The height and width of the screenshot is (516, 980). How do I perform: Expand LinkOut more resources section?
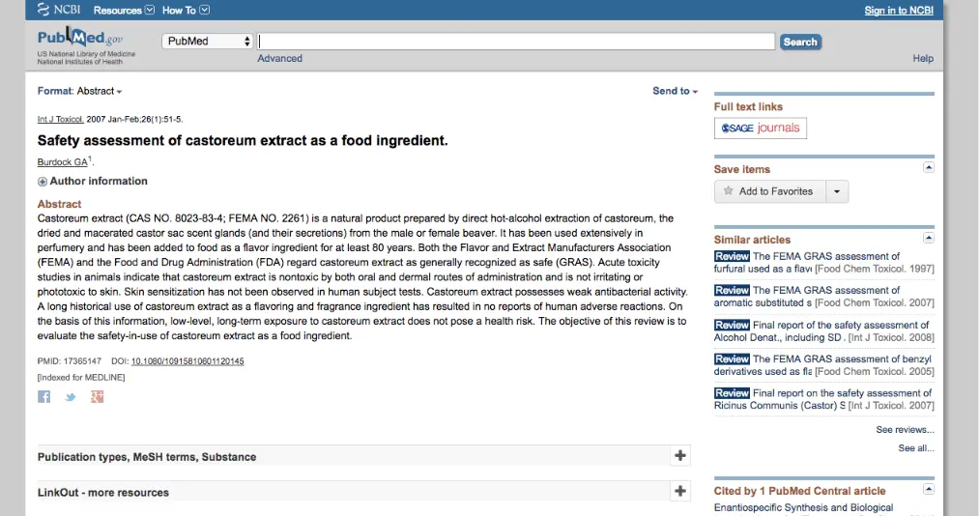click(x=680, y=492)
